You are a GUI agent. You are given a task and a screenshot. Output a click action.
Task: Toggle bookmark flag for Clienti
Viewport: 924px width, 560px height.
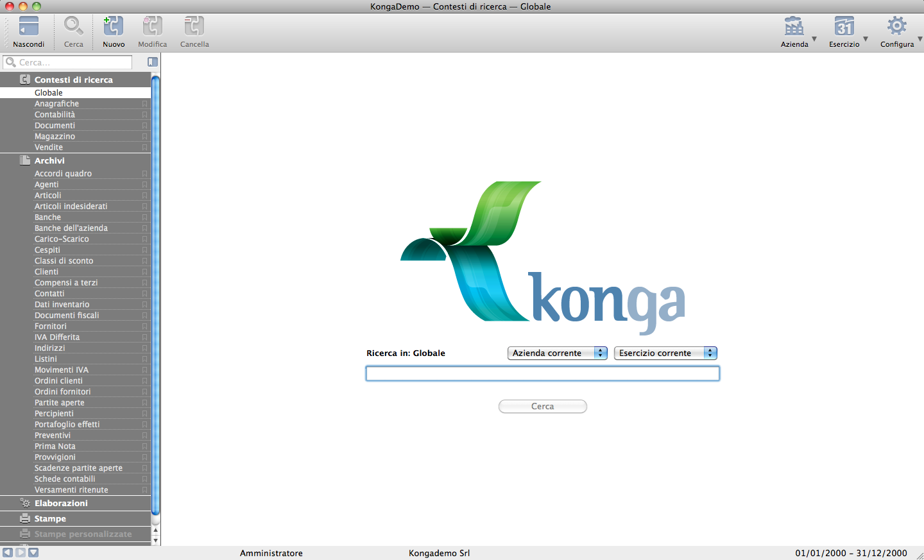tap(144, 272)
